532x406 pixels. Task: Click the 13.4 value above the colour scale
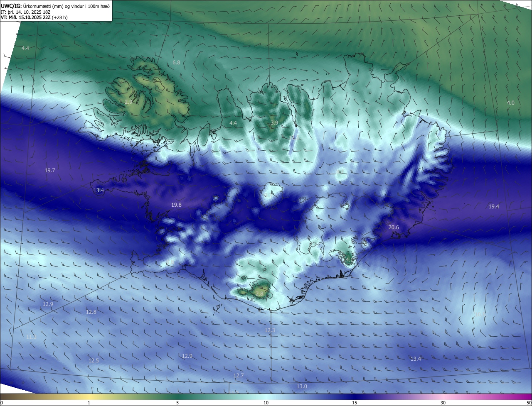[x=416, y=359]
